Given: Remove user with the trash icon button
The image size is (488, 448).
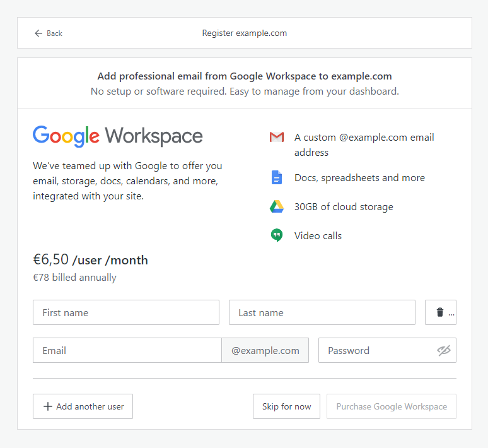Looking at the screenshot, I should pyautogui.click(x=440, y=312).
